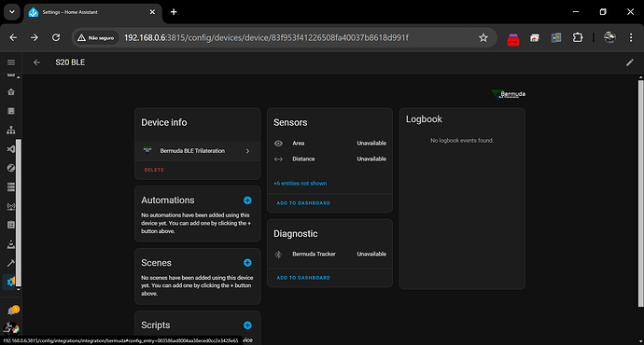The height and width of the screenshot is (345, 644).
Task: Click the sidebar vertical scrollbar
Action: click(x=19, y=212)
